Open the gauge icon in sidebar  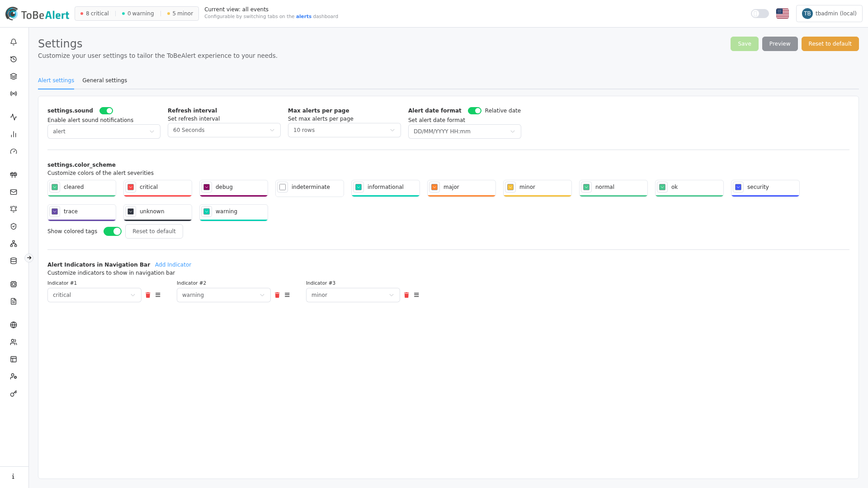(x=14, y=151)
